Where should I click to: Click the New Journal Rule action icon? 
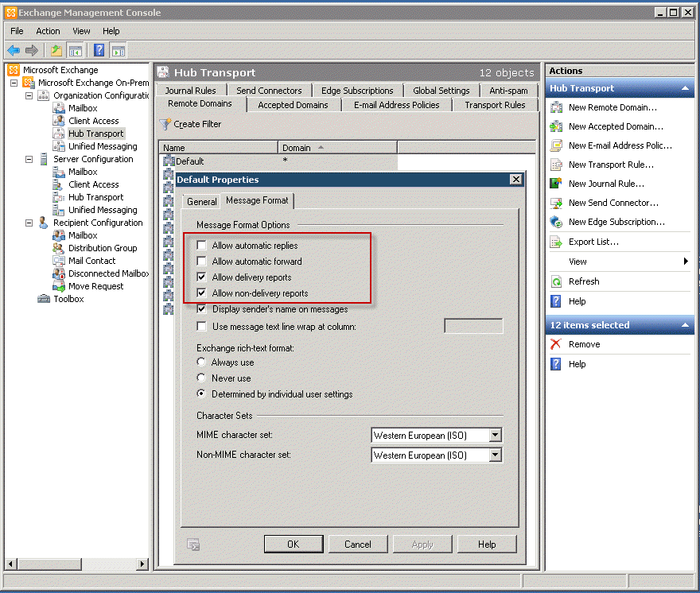pos(556,184)
